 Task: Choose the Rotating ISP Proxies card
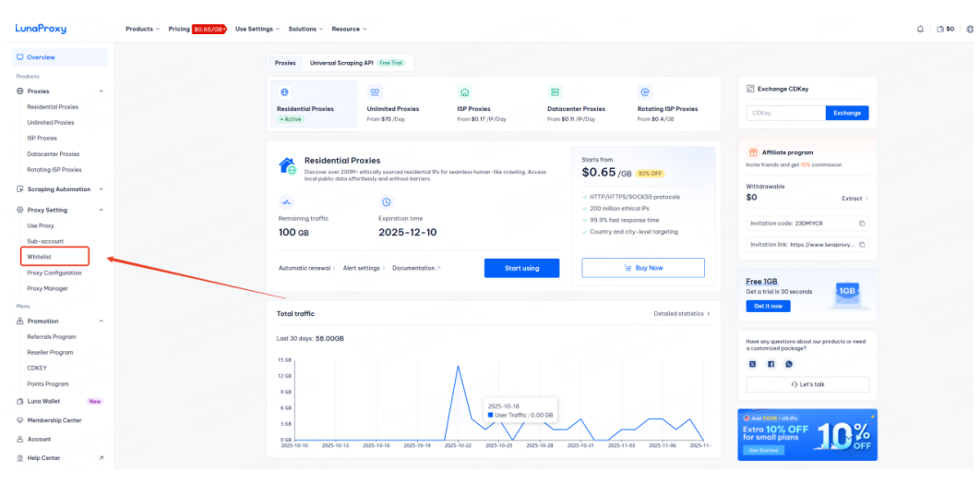pyautogui.click(x=671, y=103)
